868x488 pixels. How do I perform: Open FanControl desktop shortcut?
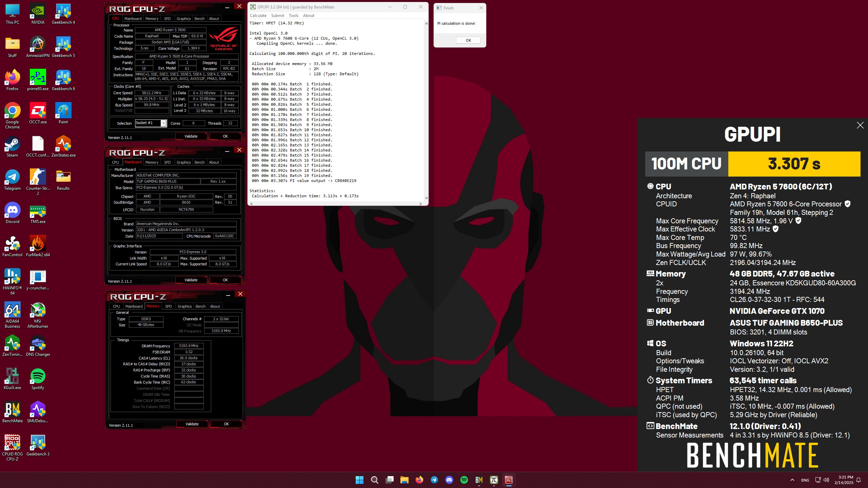tap(13, 246)
